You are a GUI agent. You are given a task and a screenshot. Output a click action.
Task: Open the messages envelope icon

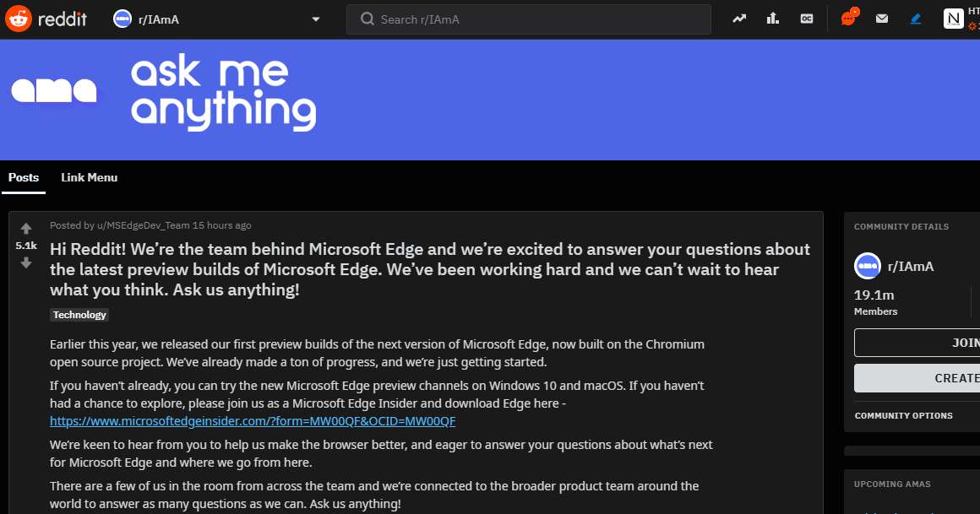click(x=882, y=19)
